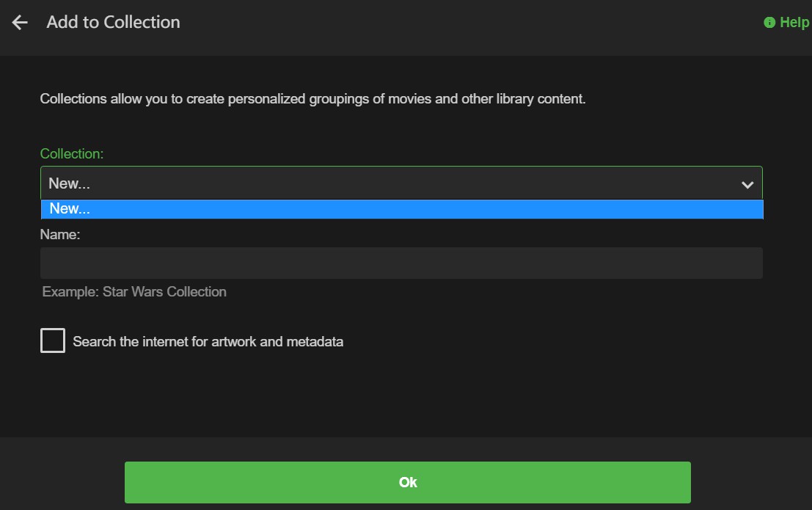This screenshot has width=812, height=510.
Task: Click the Search the internet checkbox label
Action: tap(208, 341)
